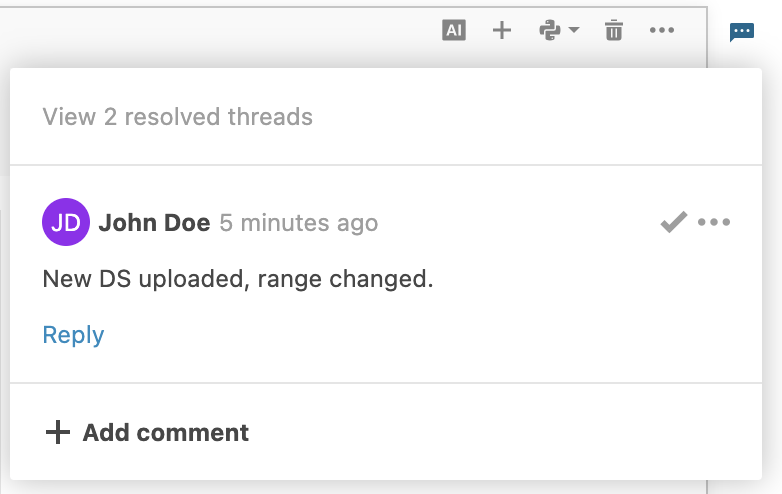The width and height of the screenshot is (782, 494).
Task: Click the Reply link
Action: 73,334
